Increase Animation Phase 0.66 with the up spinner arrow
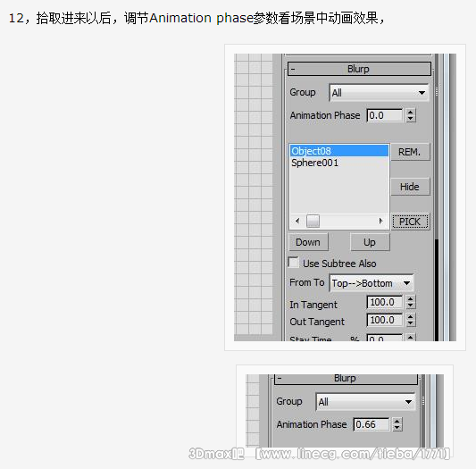476x469 pixels. click(397, 421)
